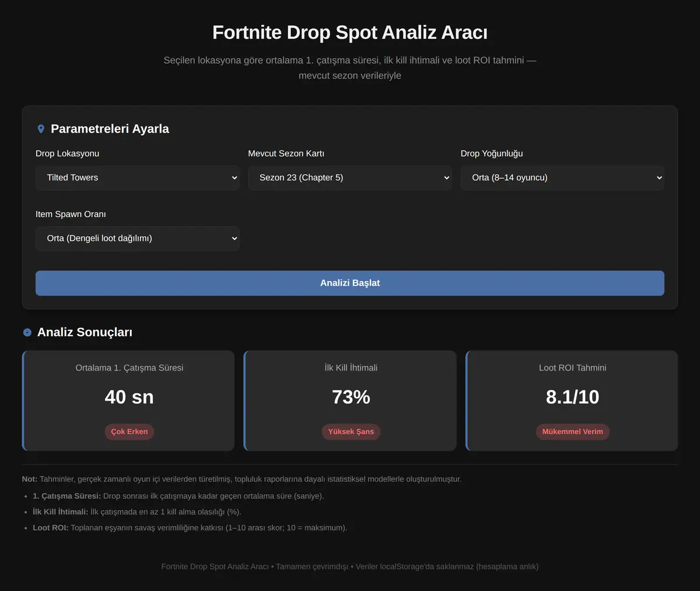Screen dimensions: 700x591
Task: Open the Drop Lokasyonu dropdown showing Tilted Towers
Action: point(138,178)
